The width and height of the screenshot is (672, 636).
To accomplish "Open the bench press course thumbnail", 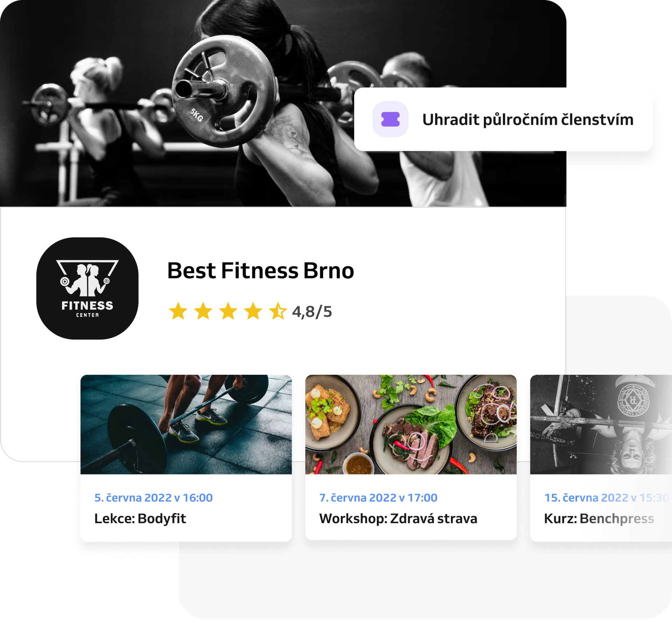I will pyautogui.click(x=601, y=424).
